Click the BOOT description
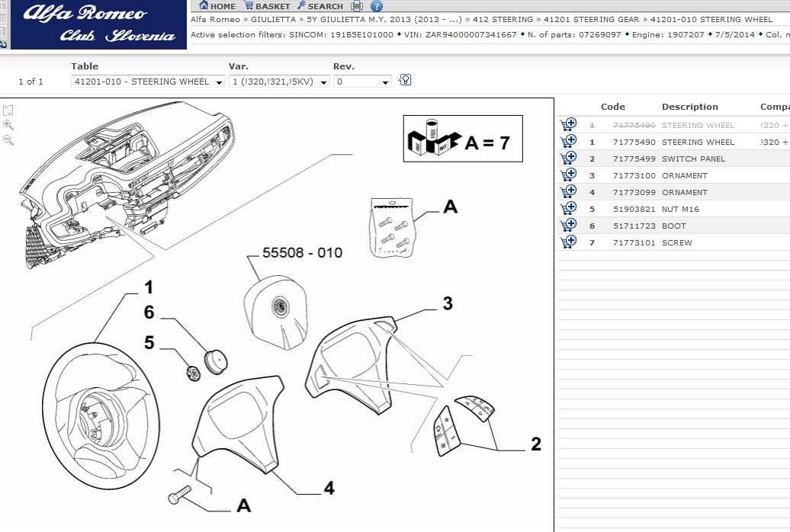Viewport: 790px width, 532px height. 673,226
